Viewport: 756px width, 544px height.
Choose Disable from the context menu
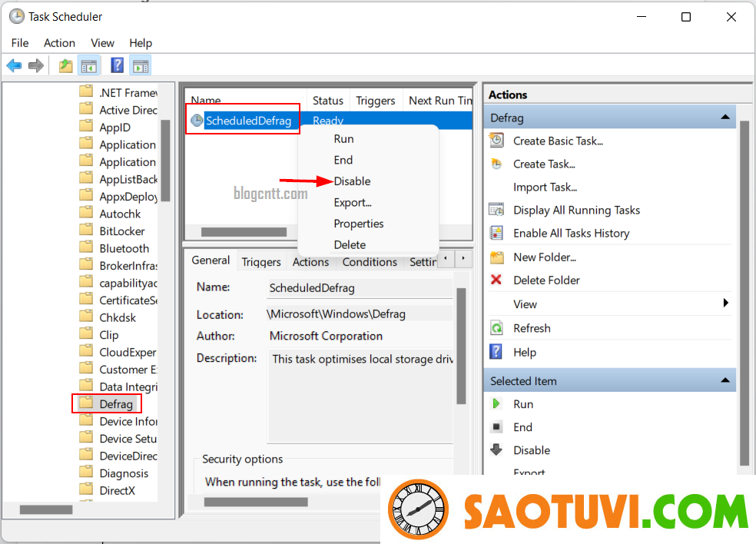click(352, 181)
